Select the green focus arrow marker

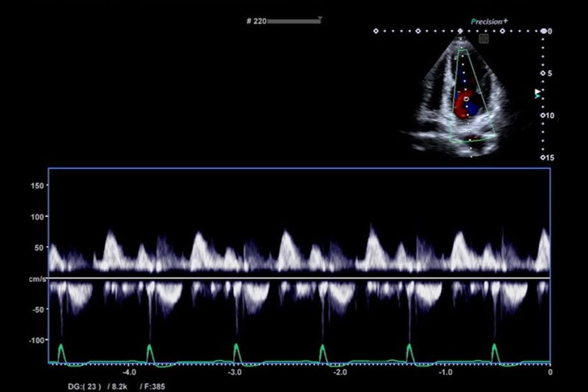[538, 97]
